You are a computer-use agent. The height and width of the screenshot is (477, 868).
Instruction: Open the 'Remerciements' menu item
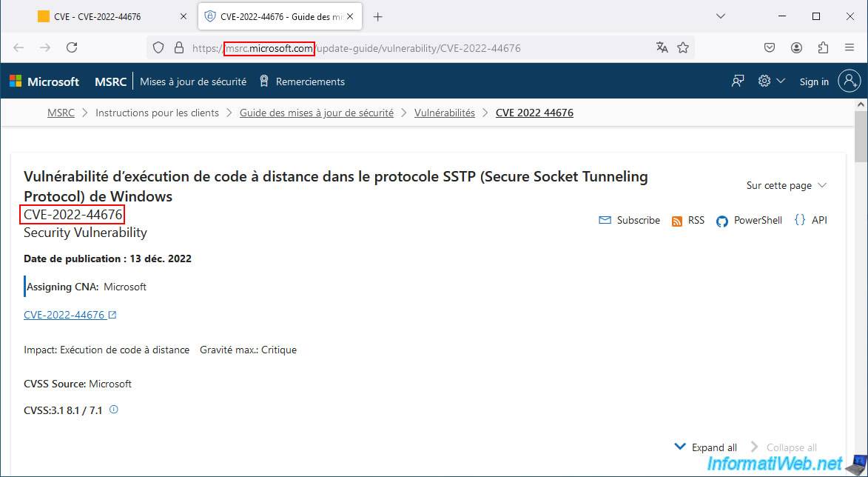(302, 81)
